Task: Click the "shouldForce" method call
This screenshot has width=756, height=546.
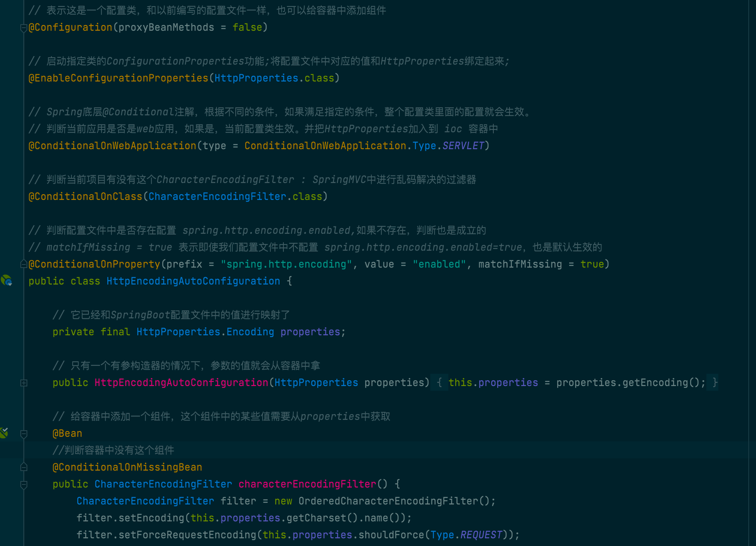Action: coord(391,535)
